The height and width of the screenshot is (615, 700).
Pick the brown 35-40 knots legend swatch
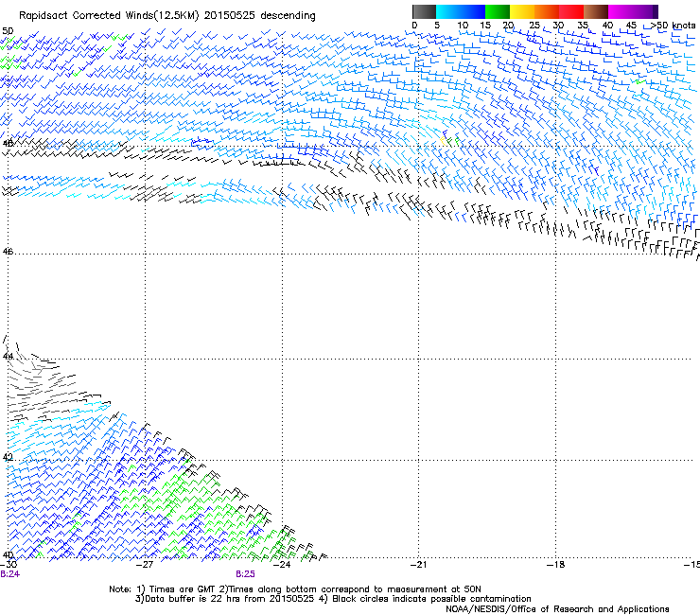pos(596,11)
